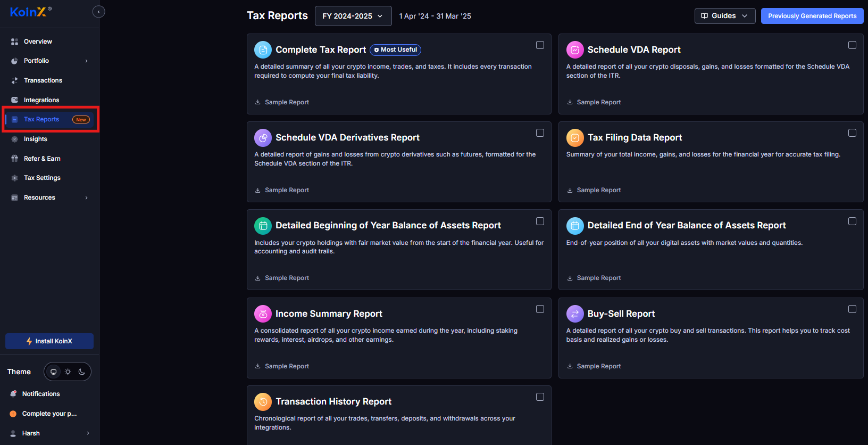Screen dimensions: 868x445
Task: Click the Schedule VDA Report icon
Action: (x=575, y=50)
